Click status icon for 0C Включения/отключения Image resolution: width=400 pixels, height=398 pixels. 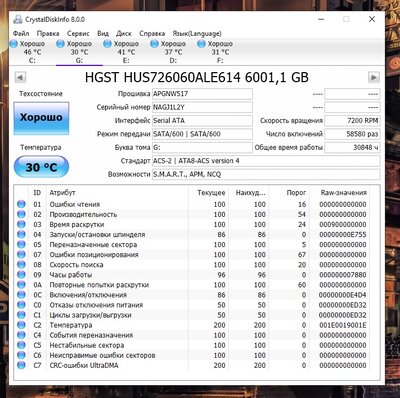(x=21, y=295)
